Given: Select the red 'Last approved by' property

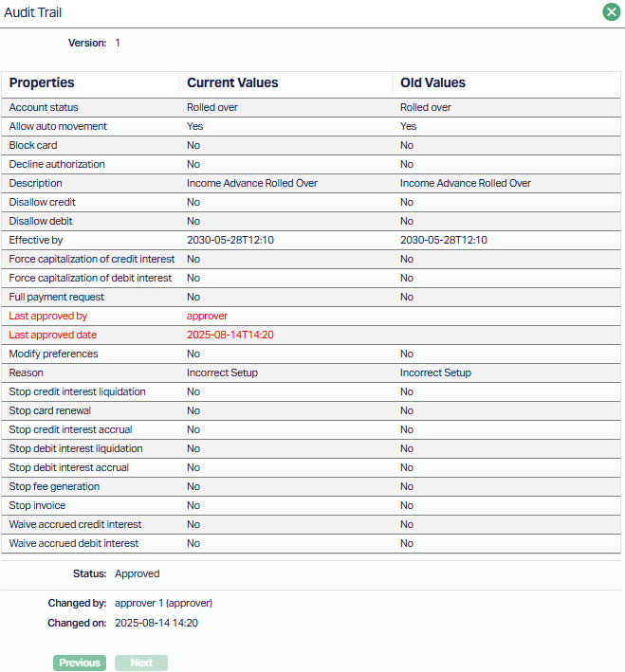Looking at the screenshot, I should click(47, 316).
